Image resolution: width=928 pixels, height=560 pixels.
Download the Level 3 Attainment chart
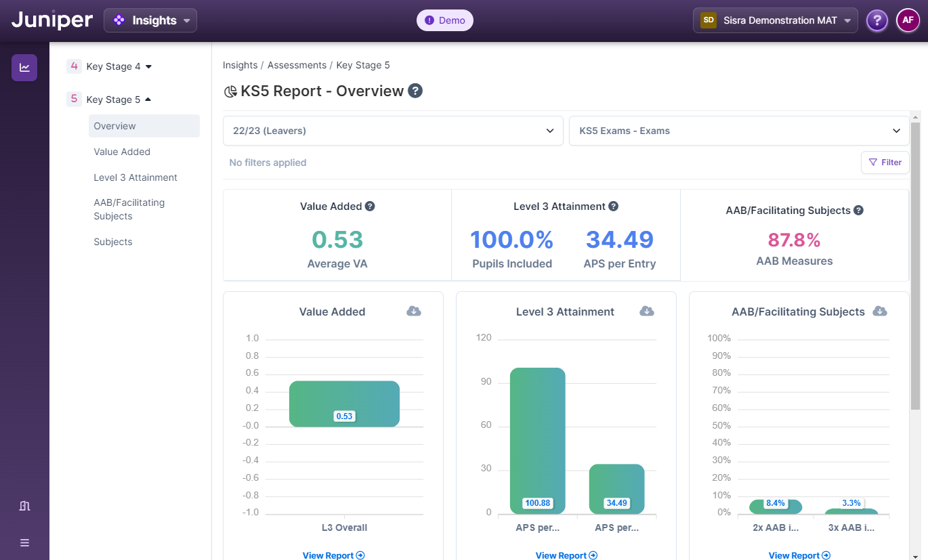647,311
